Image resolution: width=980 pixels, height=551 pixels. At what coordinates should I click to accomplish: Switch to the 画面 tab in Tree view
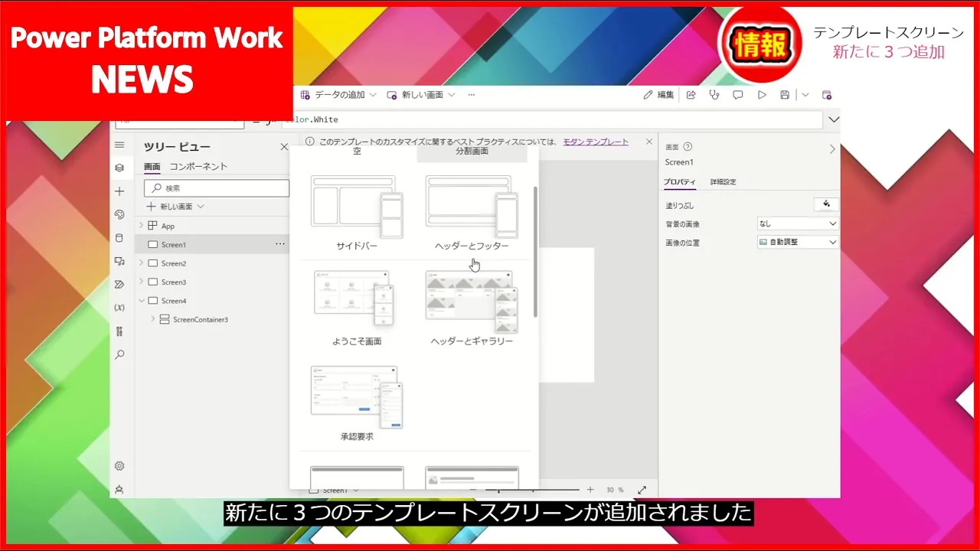coord(152,167)
